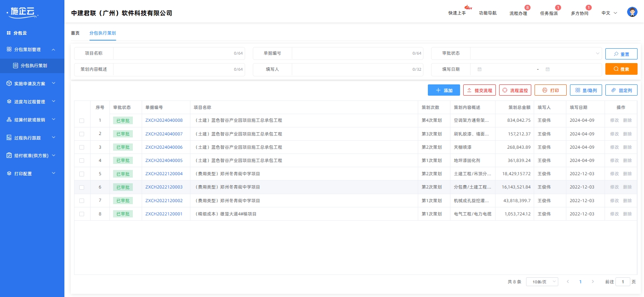Toggle 显/隐列 column visibility
Screen dimensions: 644x297
tap(586, 90)
